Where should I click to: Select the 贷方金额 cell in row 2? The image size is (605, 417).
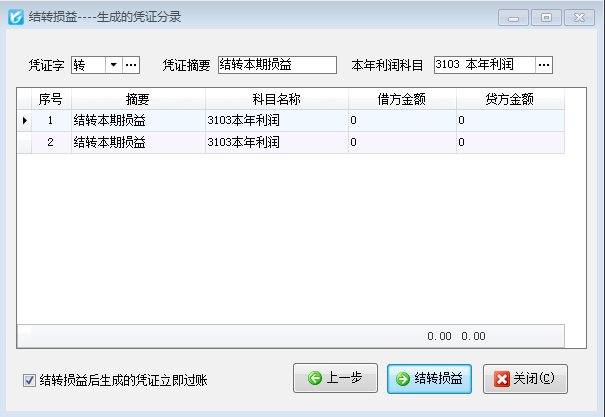[x=509, y=142]
